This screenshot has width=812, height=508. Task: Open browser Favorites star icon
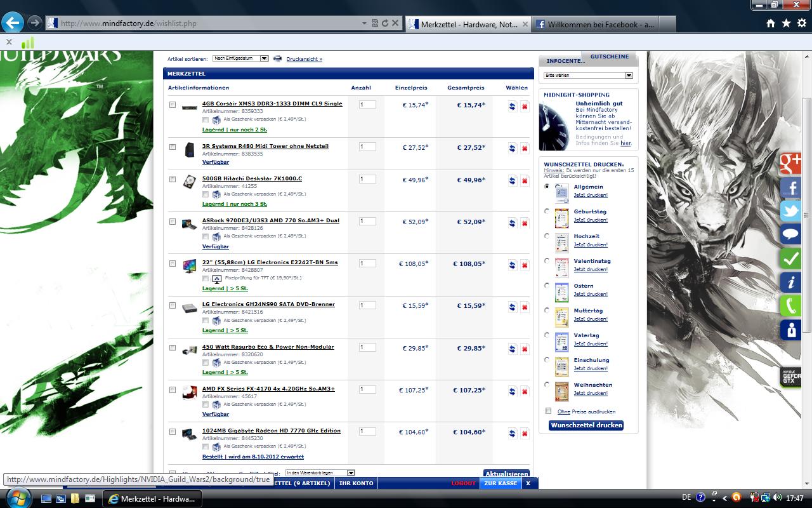click(786, 23)
